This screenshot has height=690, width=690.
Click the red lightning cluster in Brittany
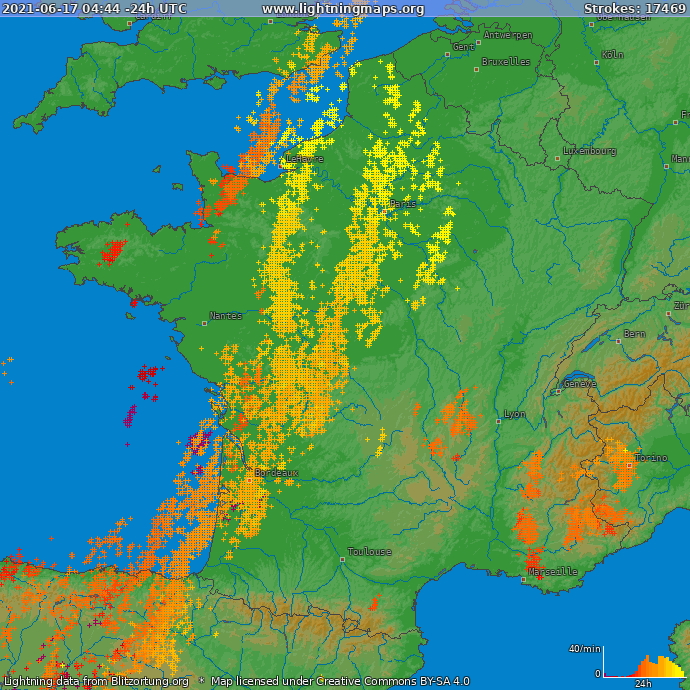pyautogui.click(x=113, y=252)
